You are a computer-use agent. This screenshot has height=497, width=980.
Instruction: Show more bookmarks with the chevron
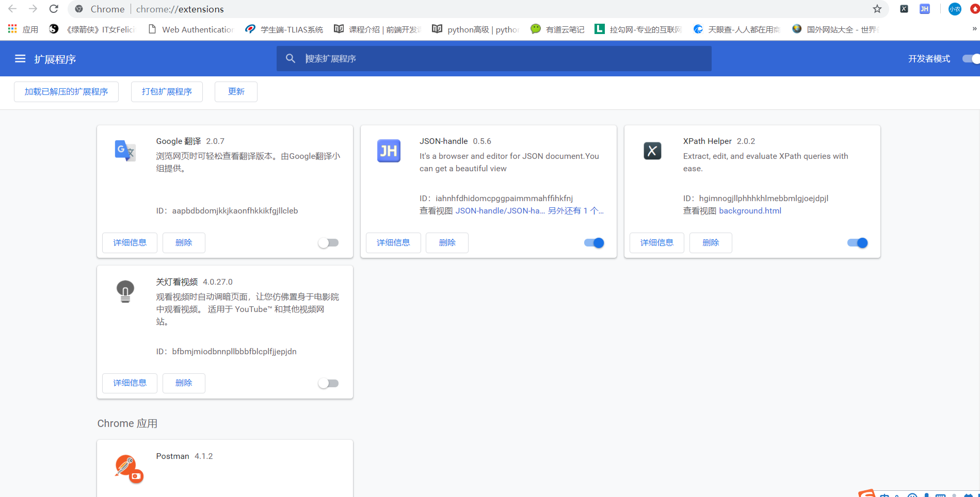point(974,29)
